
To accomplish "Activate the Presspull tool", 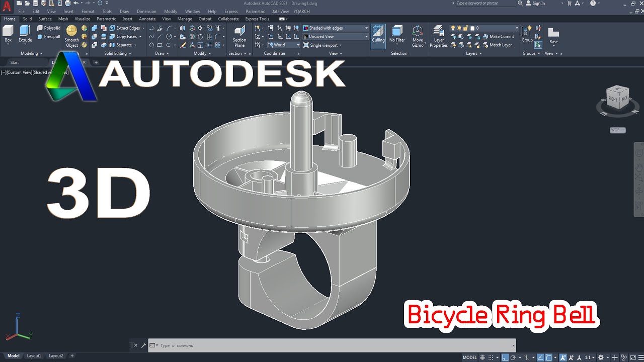I will tap(49, 36).
